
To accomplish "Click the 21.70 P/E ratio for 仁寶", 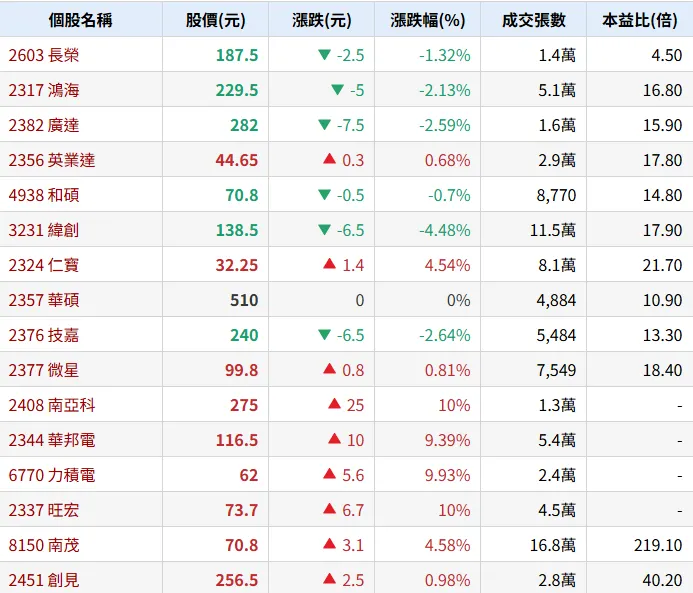I will [663, 265].
